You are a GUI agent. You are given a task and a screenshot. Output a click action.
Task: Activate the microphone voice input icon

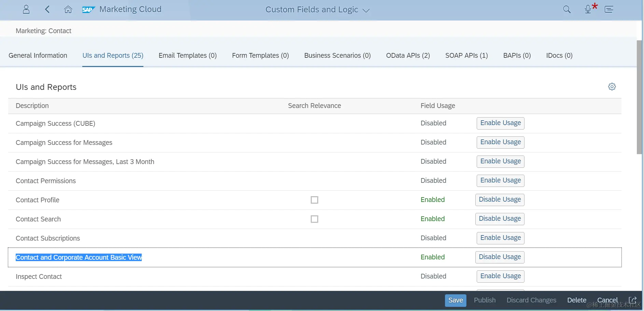[x=588, y=10]
